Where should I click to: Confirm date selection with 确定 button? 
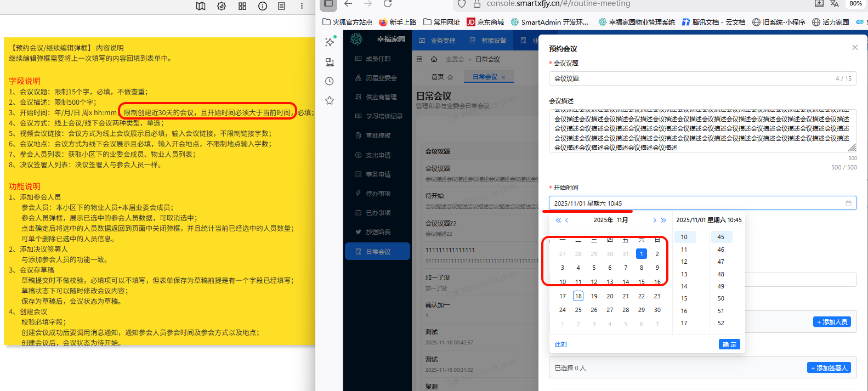[x=729, y=344]
